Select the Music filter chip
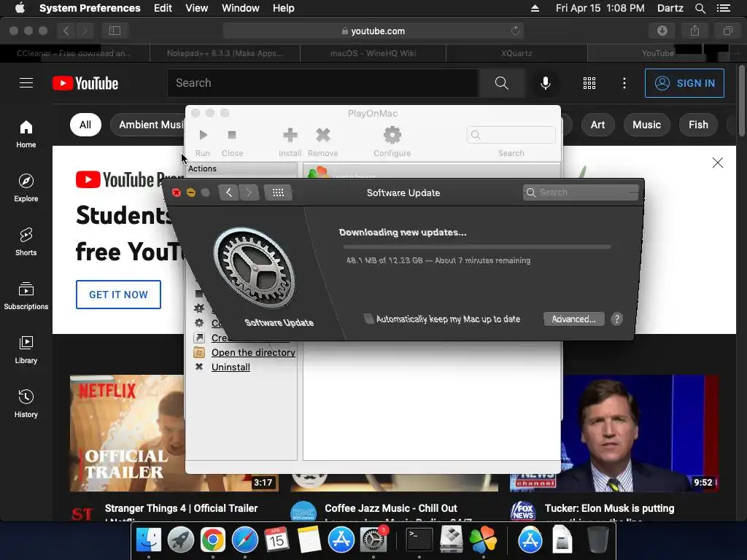The width and height of the screenshot is (747, 560). point(646,125)
